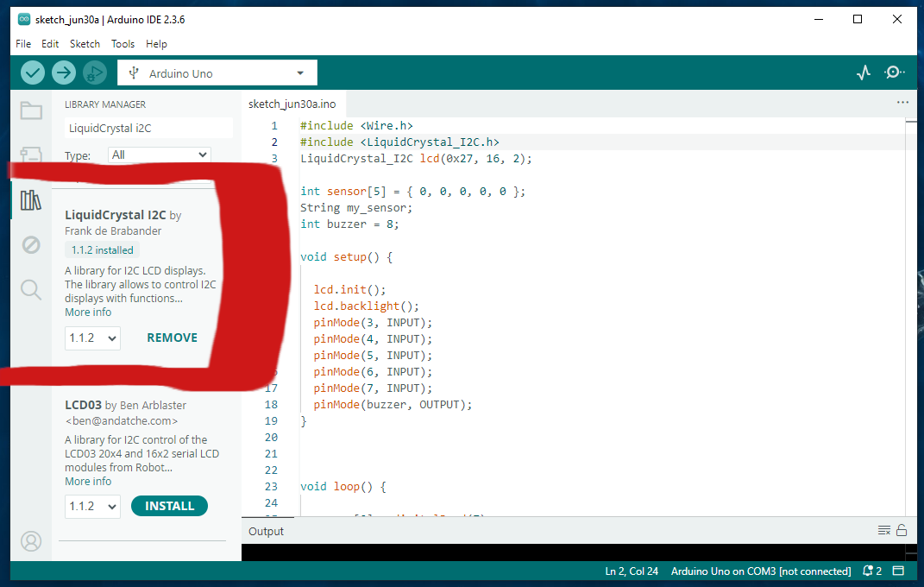Click the code line int buzzer = 8;
Image resolution: width=924 pixels, height=587 pixels.
pos(349,224)
